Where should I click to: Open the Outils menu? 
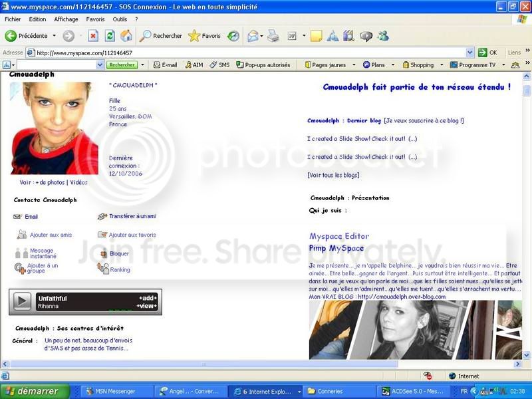tap(120, 19)
